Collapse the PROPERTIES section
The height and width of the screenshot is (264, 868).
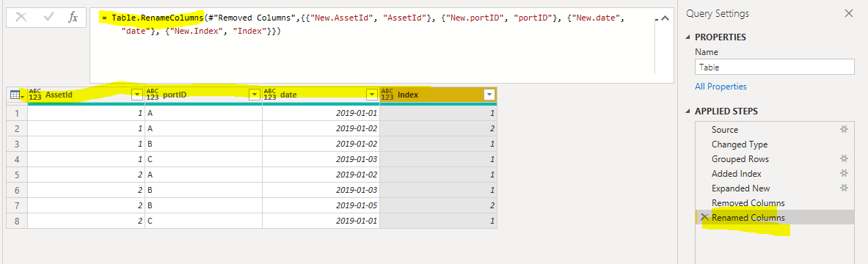coord(688,37)
